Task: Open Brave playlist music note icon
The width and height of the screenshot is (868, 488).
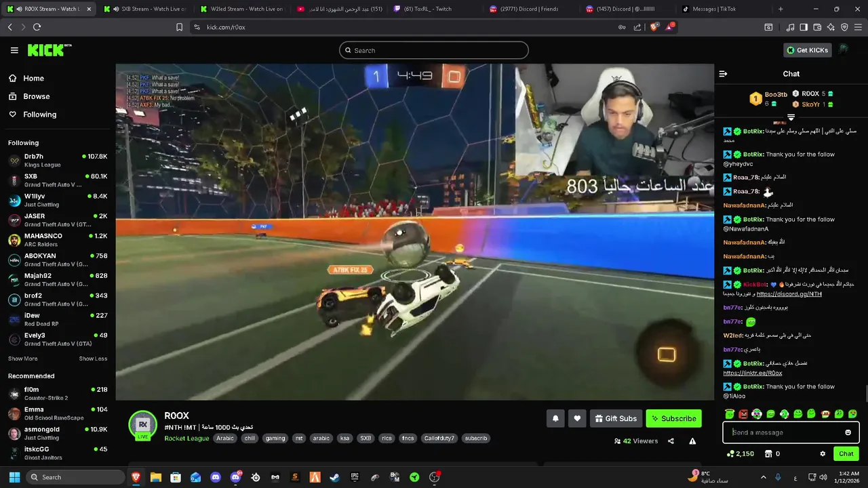Action: click(x=790, y=27)
